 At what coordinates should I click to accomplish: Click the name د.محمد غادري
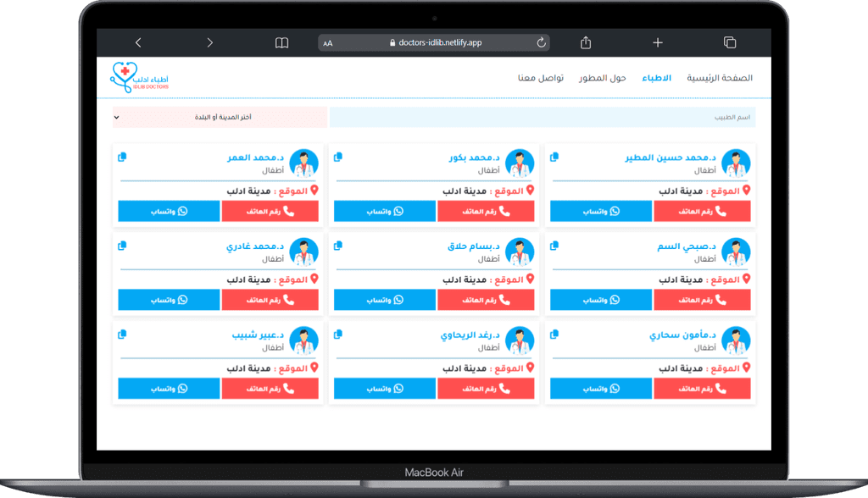(x=255, y=246)
